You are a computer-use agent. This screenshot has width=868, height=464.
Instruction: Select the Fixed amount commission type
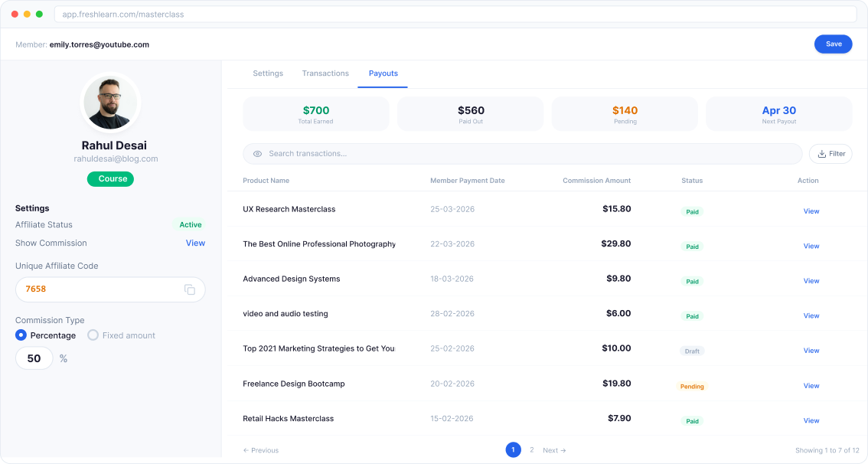[x=92, y=335]
